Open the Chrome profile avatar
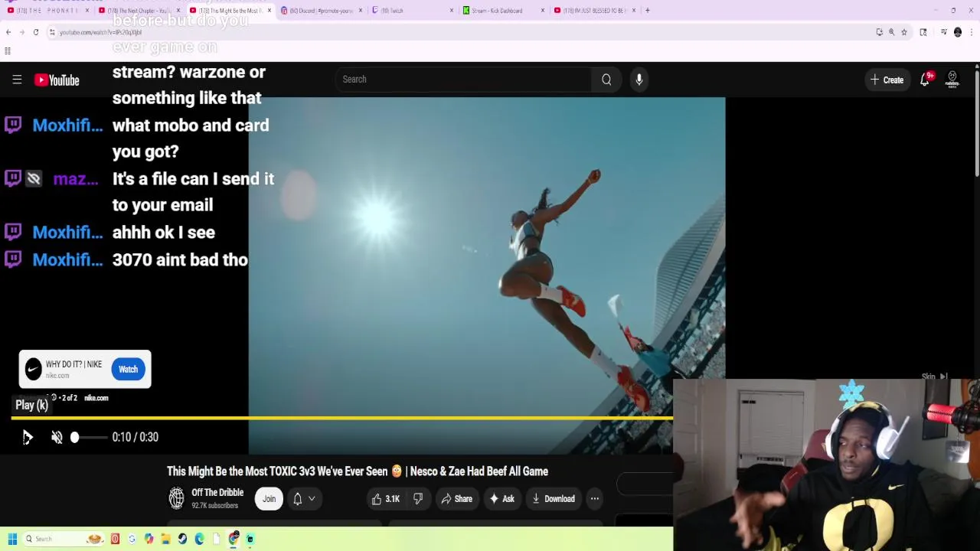 tap(958, 32)
